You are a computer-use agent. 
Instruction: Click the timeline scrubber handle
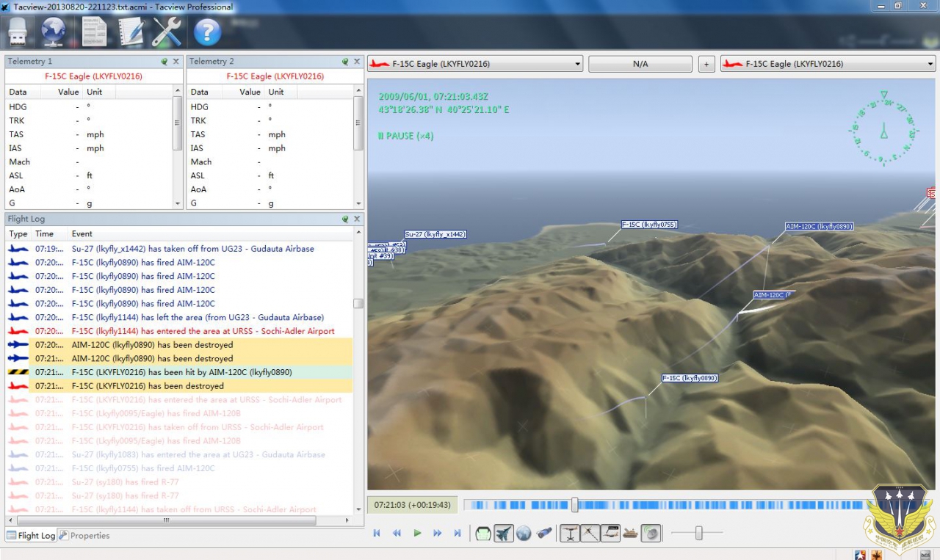(x=575, y=505)
